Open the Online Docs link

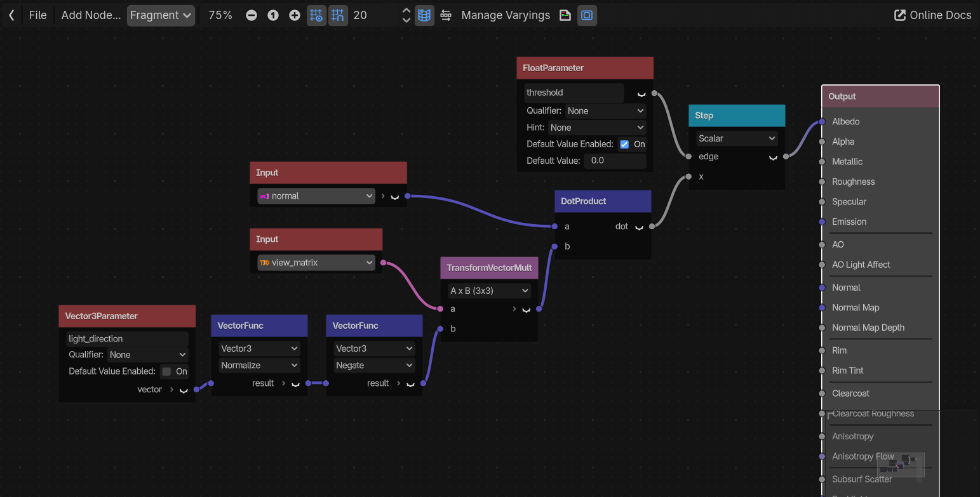click(933, 15)
